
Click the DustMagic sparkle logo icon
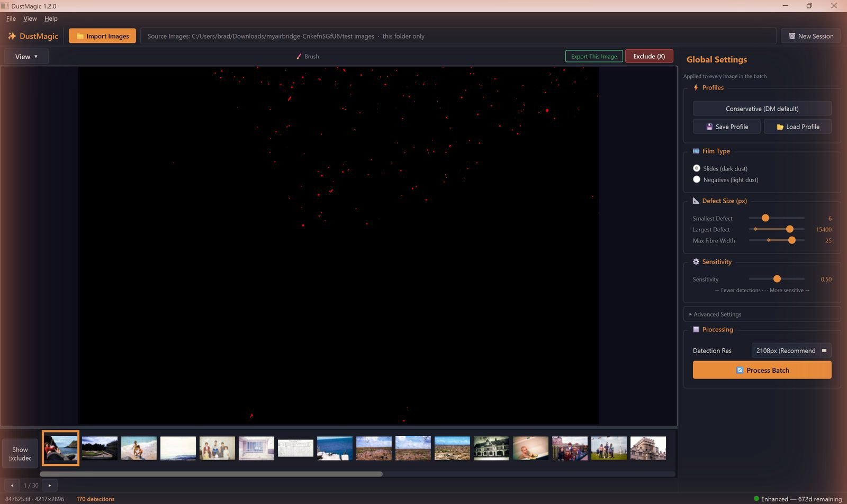pos(12,36)
